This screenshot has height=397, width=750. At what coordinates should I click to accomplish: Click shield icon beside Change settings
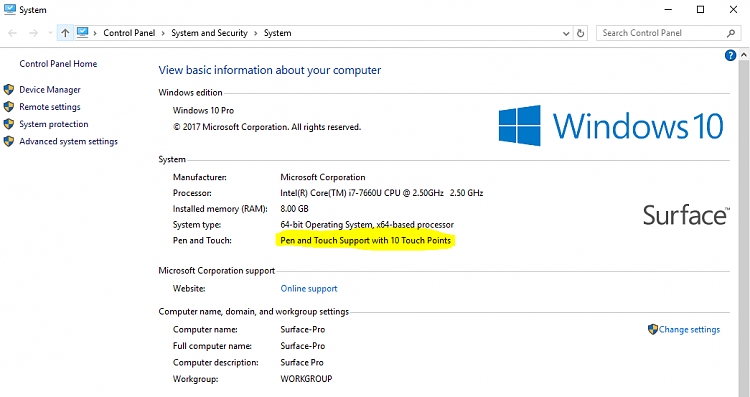coord(653,329)
